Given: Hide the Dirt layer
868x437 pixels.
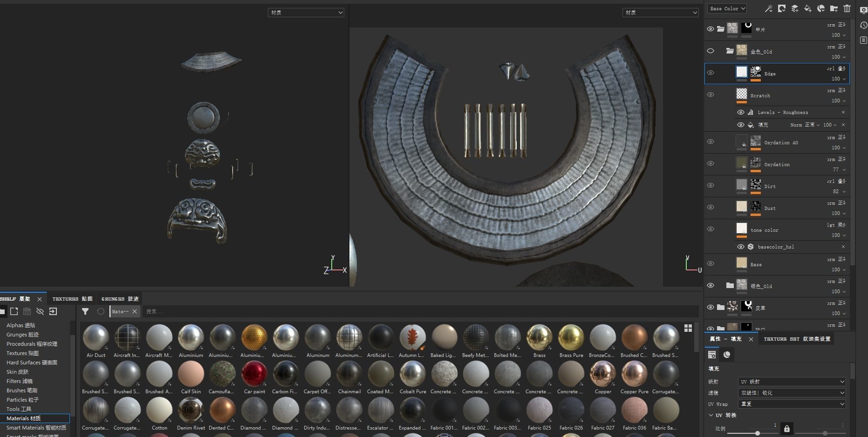Looking at the screenshot, I should point(711,186).
